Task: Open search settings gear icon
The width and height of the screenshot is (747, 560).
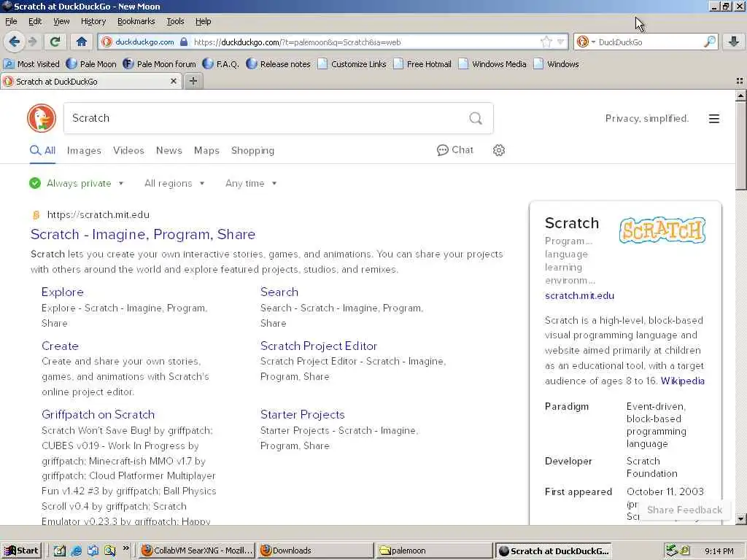Action: point(499,150)
